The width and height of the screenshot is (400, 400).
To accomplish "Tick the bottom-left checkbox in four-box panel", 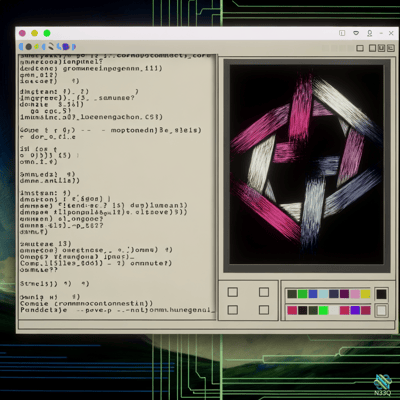I will point(233,310).
